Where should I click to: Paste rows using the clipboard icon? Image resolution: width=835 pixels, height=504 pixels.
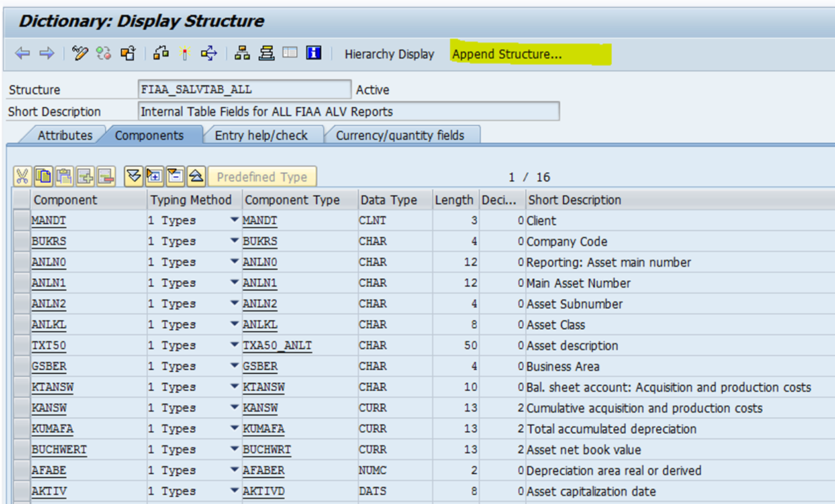(65, 176)
